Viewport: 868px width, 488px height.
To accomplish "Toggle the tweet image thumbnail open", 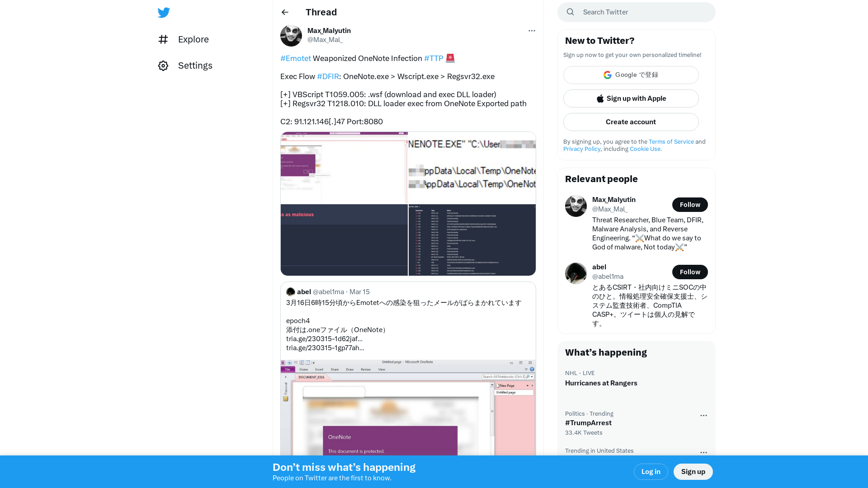I will click(x=408, y=203).
